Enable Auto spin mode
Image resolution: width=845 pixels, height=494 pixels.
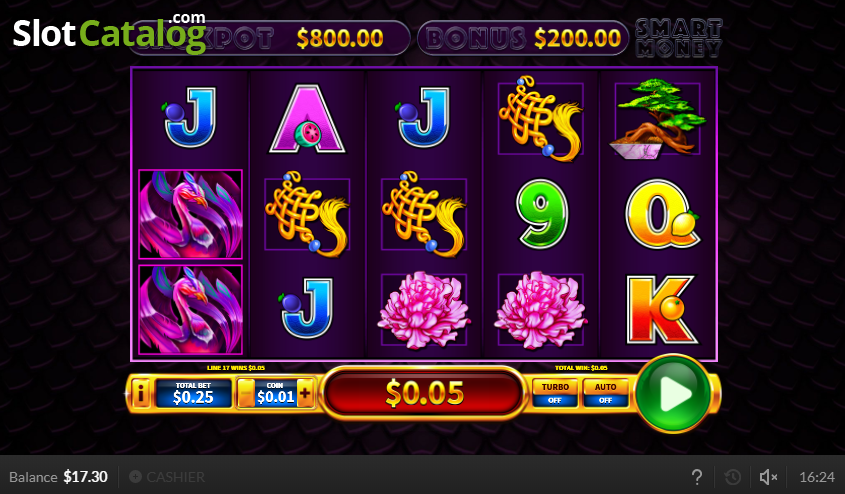pyautogui.click(x=605, y=393)
